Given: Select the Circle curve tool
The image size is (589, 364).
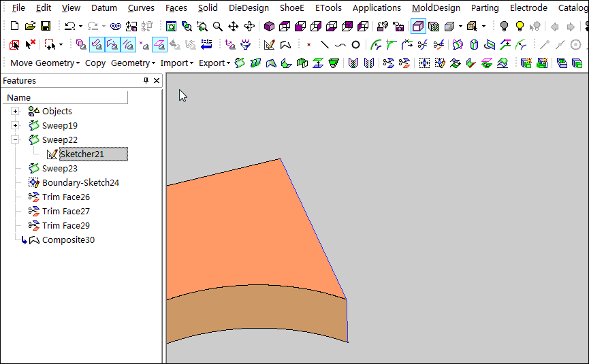Looking at the screenshot, I should (x=355, y=45).
